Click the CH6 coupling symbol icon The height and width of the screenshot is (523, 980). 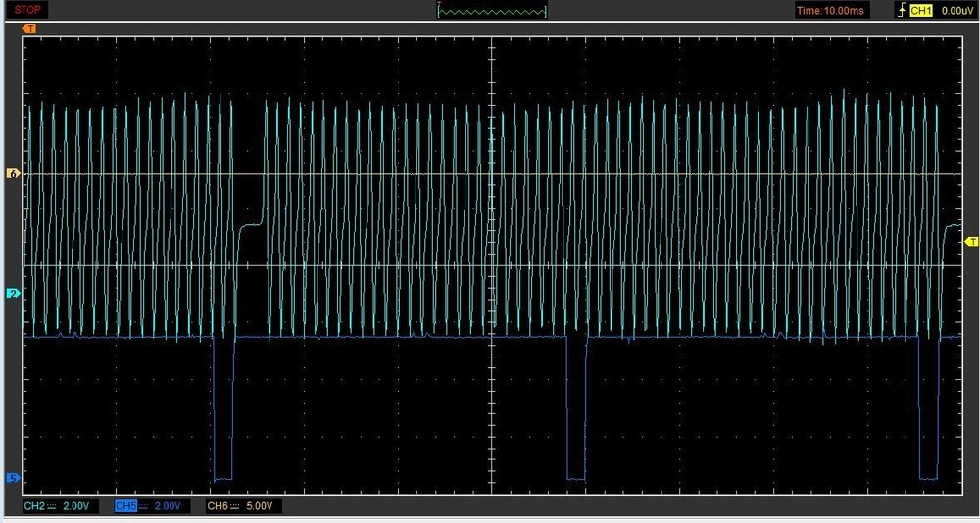click(236, 506)
